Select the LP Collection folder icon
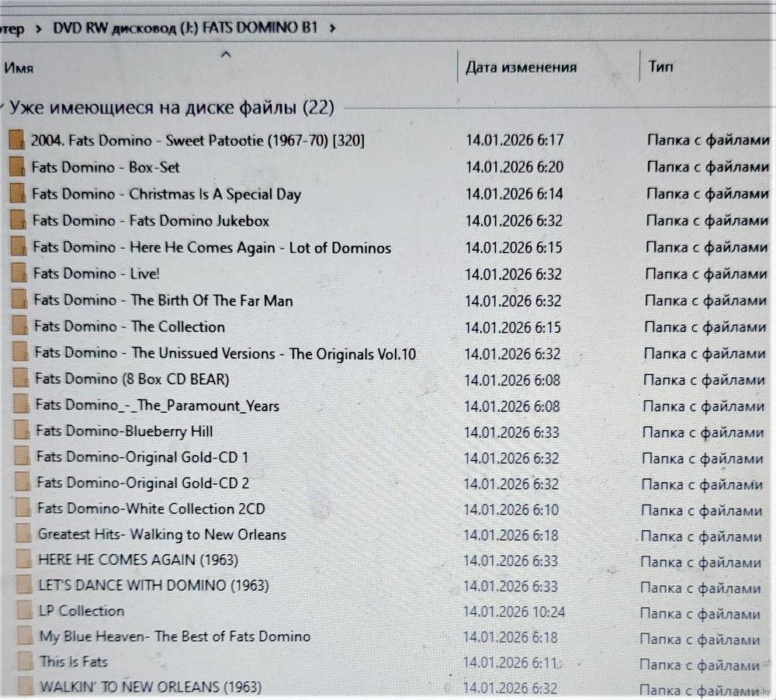This screenshot has width=776, height=700. click(25, 611)
